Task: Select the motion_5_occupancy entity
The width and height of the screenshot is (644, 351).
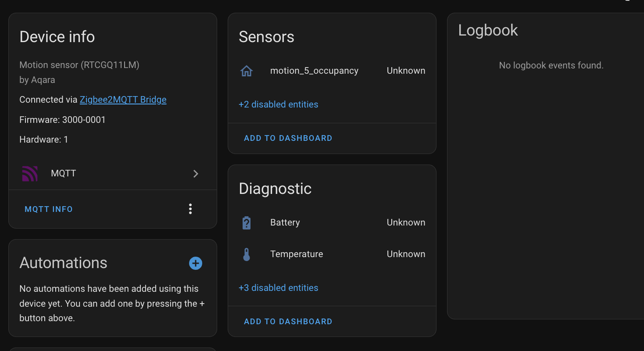Action: [x=314, y=70]
